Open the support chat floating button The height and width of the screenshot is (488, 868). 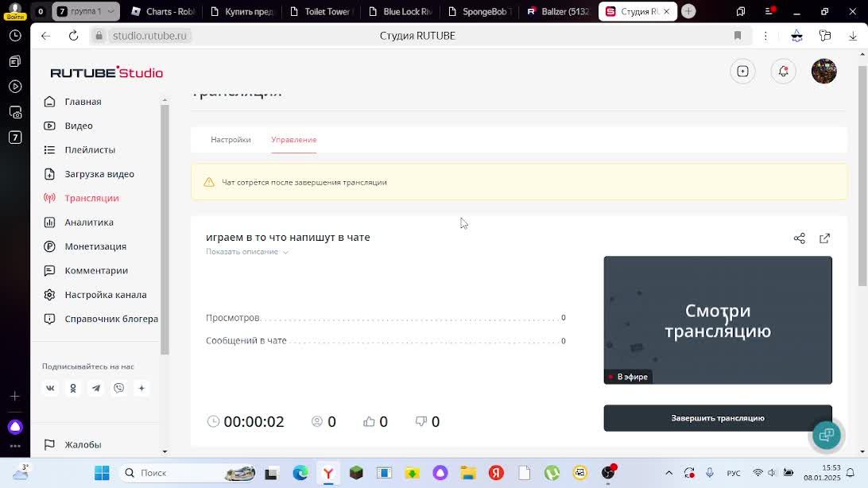827,435
